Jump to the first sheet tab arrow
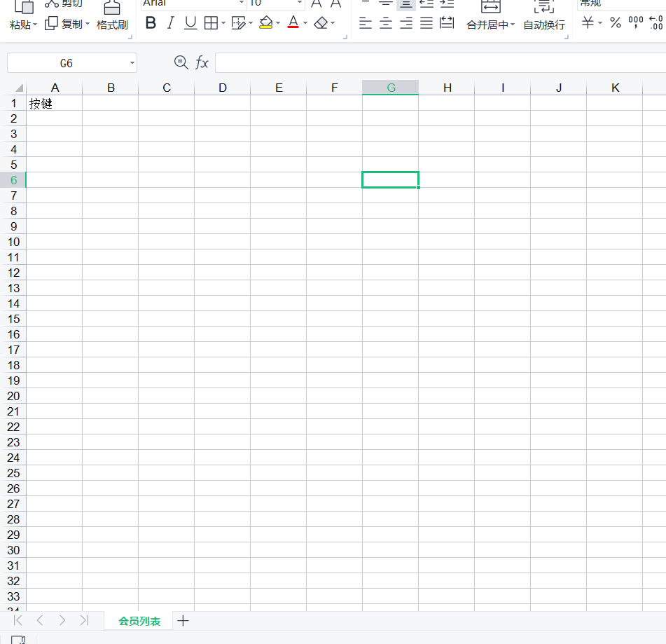This screenshot has height=644, width=666. point(18,620)
